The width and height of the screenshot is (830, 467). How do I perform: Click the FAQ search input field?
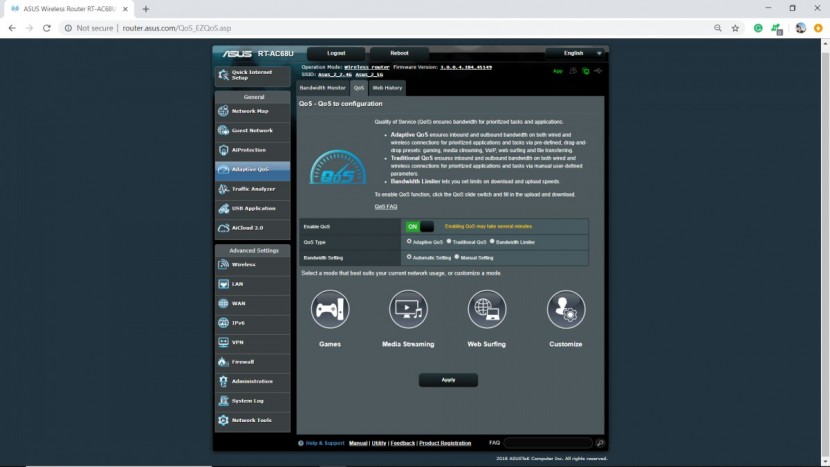coord(548,443)
